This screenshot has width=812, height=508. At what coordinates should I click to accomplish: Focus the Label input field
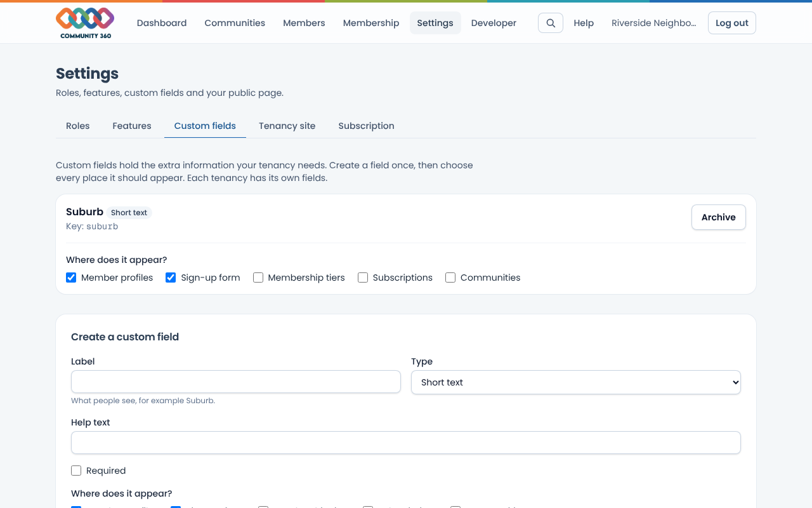click(x=236, y=382)
